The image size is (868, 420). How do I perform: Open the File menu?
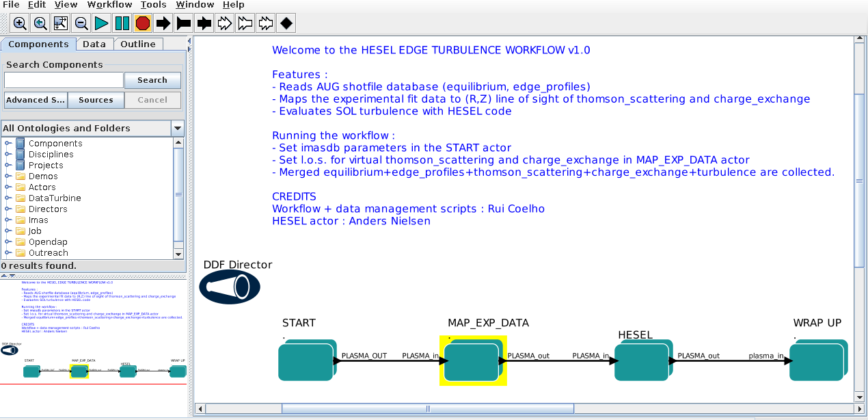tap(11, 5)
